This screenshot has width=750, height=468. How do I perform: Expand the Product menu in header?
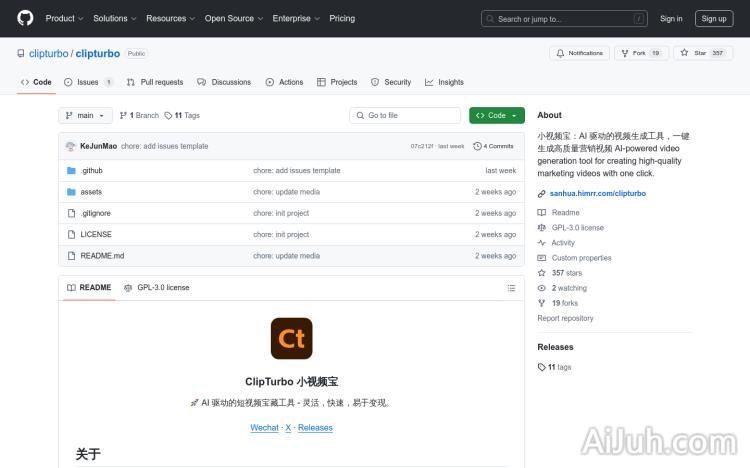pyautogui.click(x=64, y=18)
